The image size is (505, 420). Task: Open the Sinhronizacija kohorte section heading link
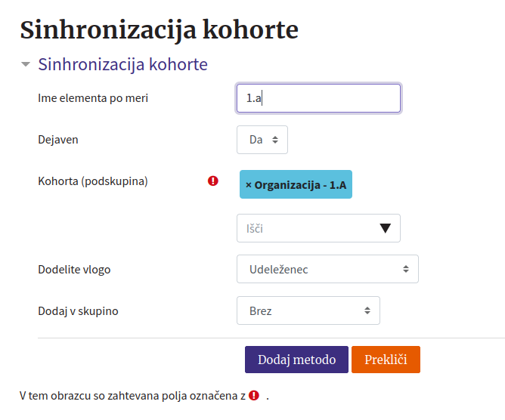(x=122, y=64)
